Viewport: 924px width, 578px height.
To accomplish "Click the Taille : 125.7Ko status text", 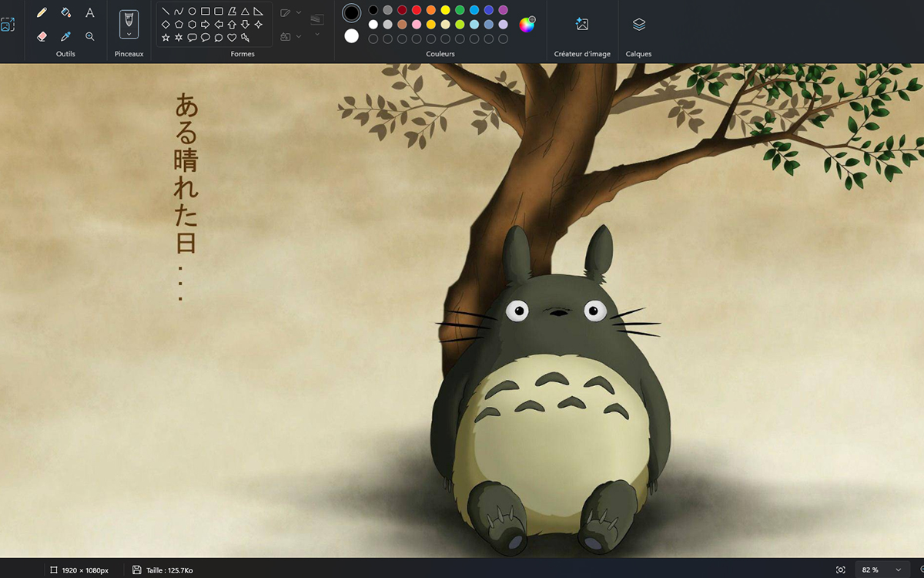I will (x=169, y=570).
